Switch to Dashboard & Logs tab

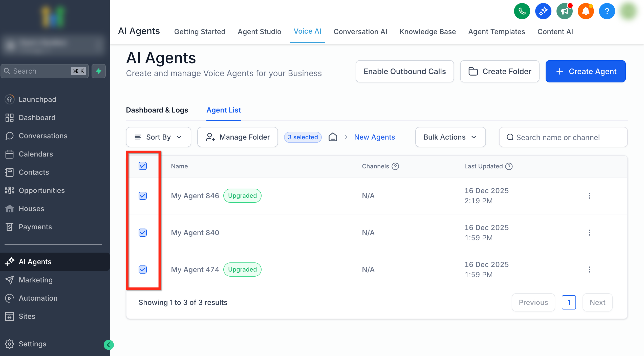[x=157, y=110]
